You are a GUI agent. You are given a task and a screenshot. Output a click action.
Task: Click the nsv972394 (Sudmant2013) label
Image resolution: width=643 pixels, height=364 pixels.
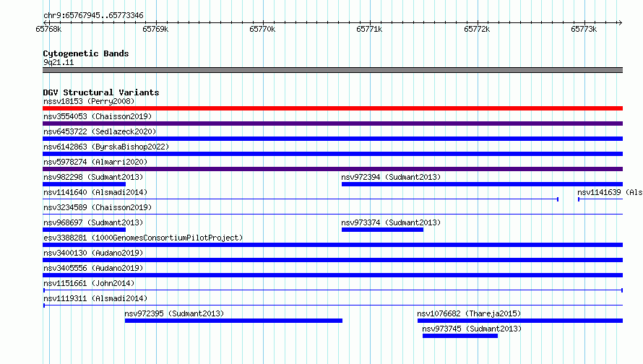391,177
